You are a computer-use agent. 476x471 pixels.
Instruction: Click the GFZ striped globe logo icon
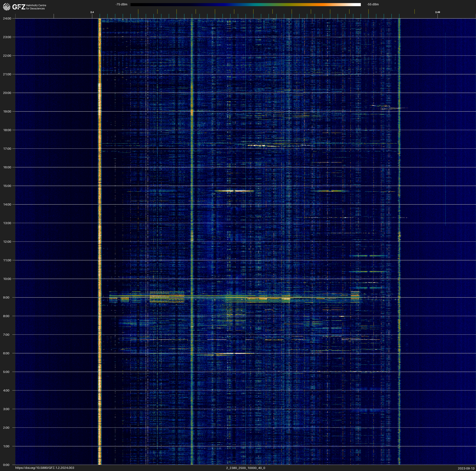click(7, 7)
